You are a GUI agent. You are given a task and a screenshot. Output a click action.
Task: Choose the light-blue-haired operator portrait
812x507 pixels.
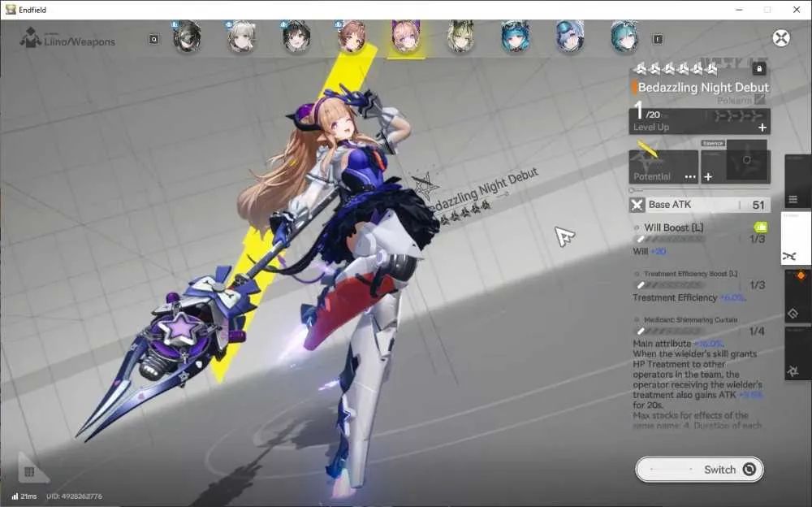(x=570, y=37)
